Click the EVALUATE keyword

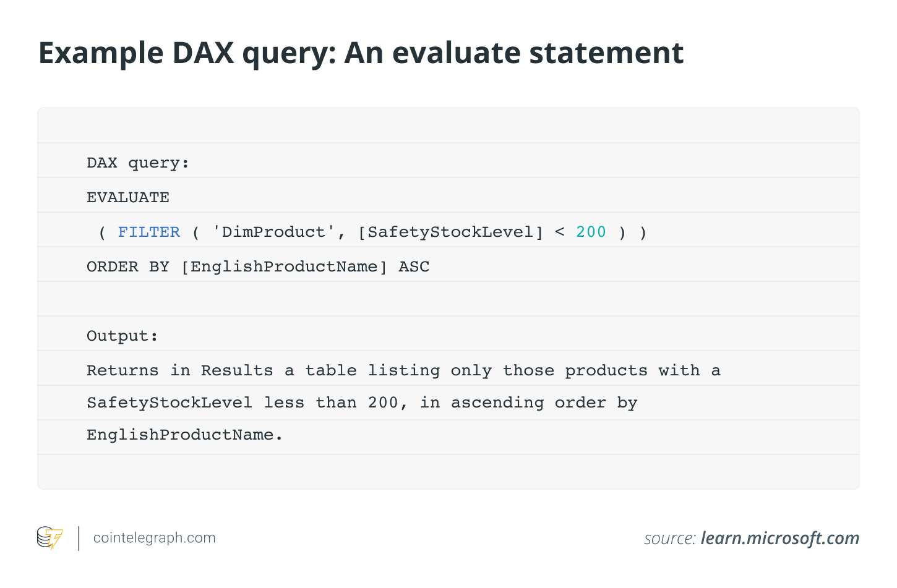pyautogui.click(x=128, y=197)
